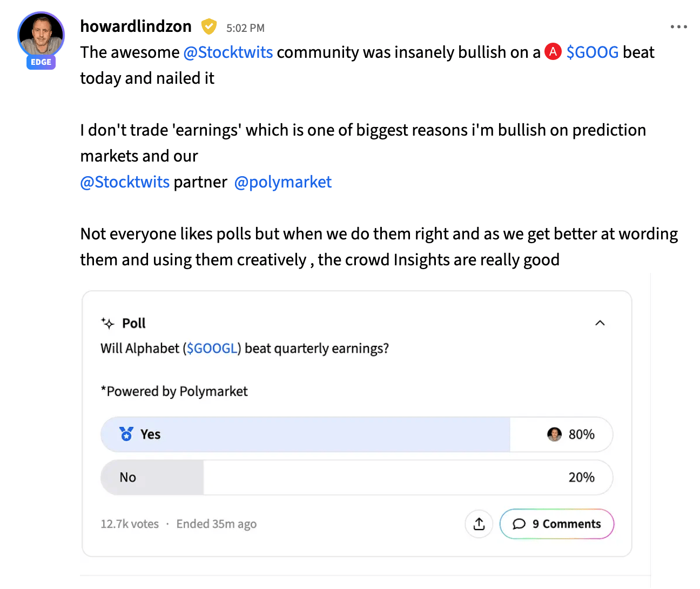Open the $GOOGL ticker in poll question
Viewport: 700px width, 589px height.
(212, 349)
